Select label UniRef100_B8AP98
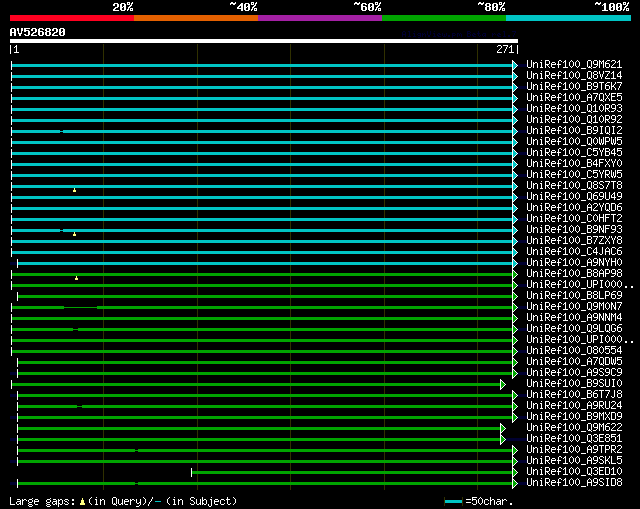The image size is (640, 509). (x=574, y=274)
